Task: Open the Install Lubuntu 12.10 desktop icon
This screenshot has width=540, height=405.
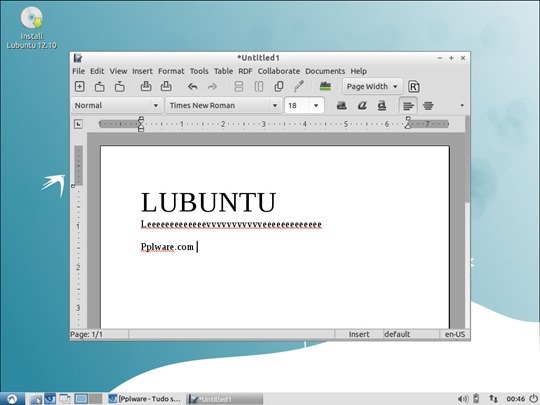Action: [x=31, y=28]
